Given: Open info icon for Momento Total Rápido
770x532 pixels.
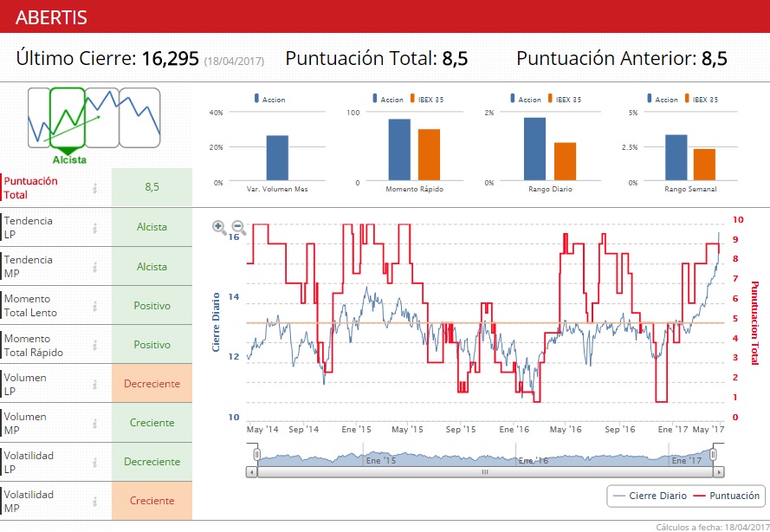Looking at the screenshot, I should (94, 346).
